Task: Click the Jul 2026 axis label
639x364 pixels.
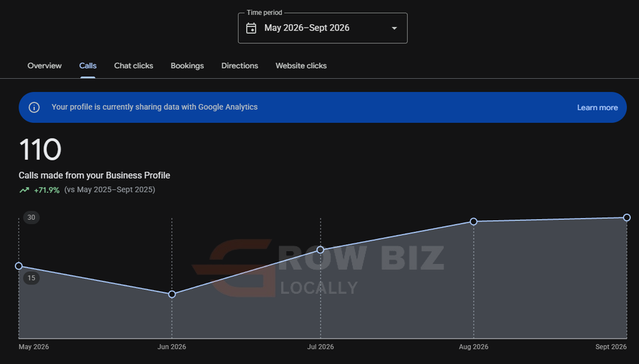Action: click(320, 347)
